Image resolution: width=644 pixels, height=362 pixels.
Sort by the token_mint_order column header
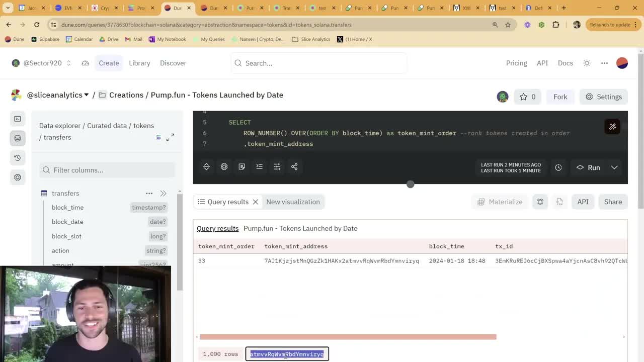[x=226, y=246]
